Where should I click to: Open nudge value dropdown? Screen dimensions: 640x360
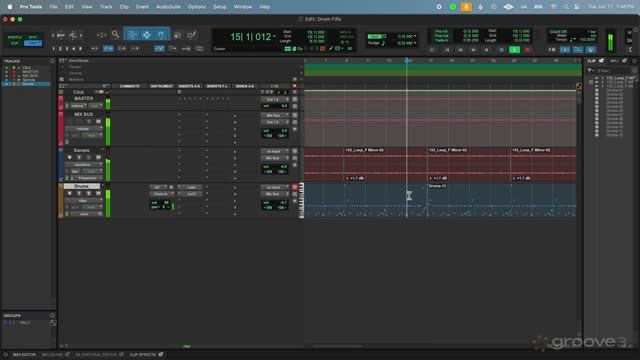tap(415, 43)
